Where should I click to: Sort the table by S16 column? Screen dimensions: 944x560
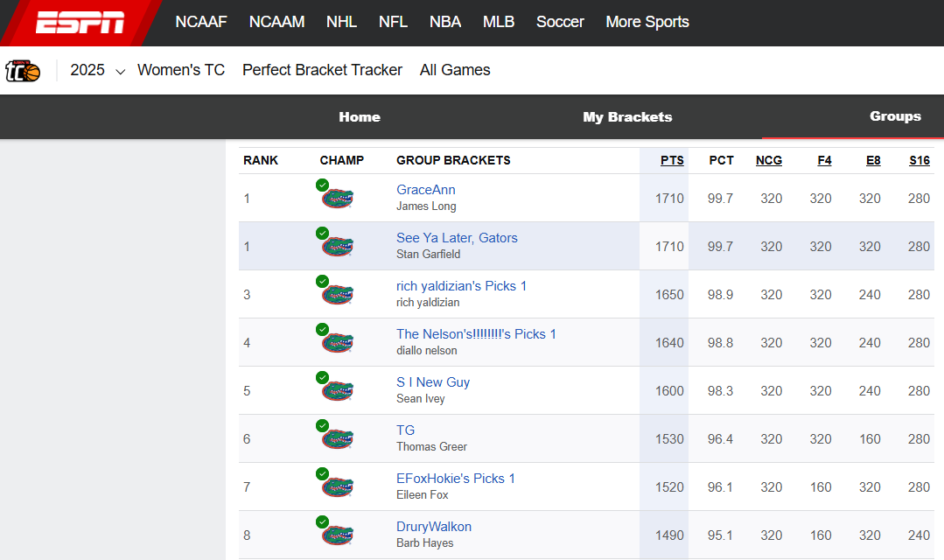click(920, 160)
